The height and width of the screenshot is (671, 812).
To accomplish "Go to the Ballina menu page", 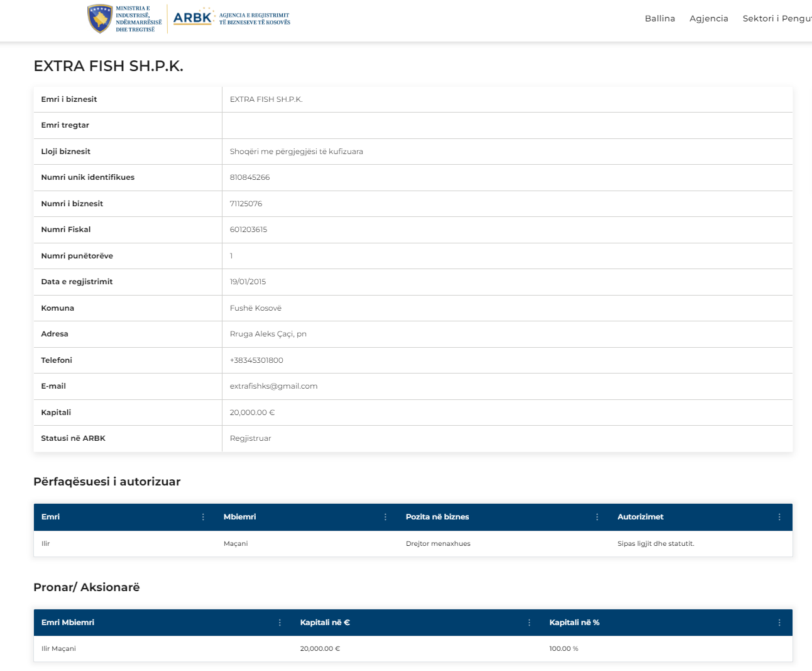I will [x=660, y=18].
